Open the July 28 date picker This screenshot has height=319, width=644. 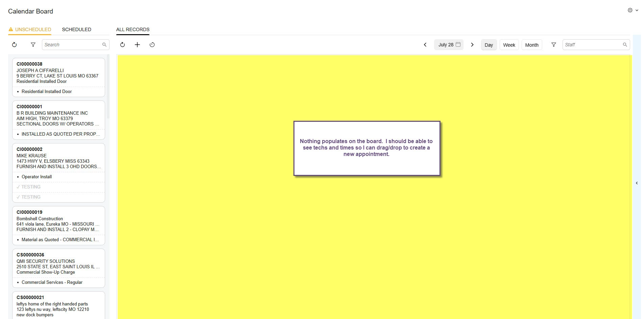pos(449,45)
